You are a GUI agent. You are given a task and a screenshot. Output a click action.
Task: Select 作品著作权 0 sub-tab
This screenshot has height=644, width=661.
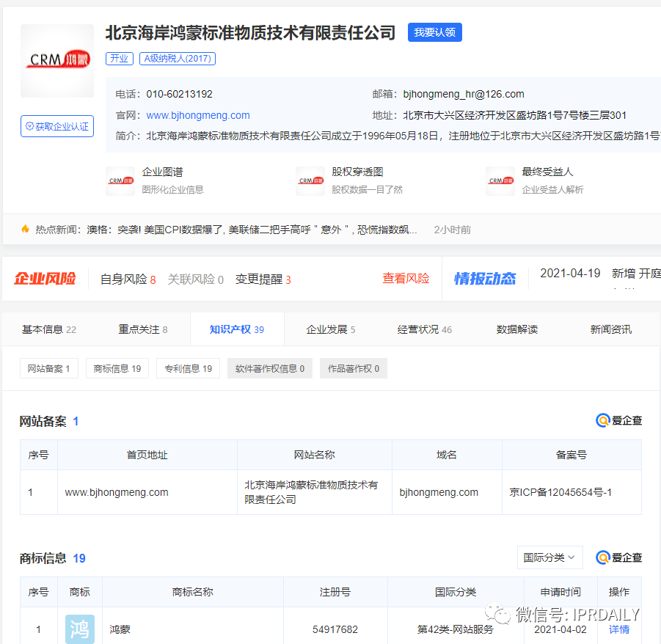tap(354, 369)
